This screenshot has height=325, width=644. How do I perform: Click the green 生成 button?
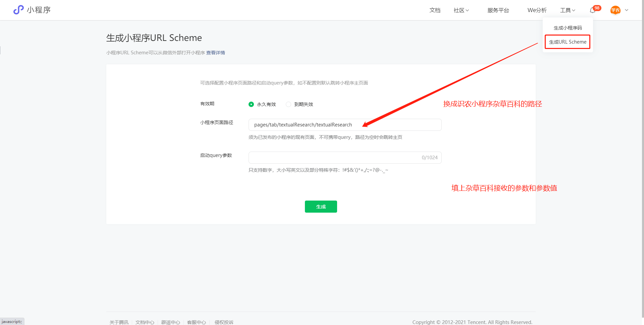321,206
